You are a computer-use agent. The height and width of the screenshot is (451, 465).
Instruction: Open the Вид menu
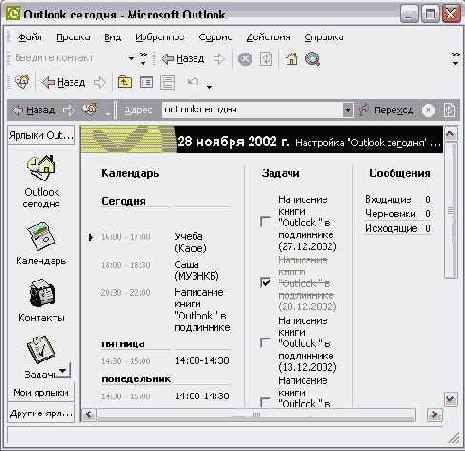pos(112,37)
